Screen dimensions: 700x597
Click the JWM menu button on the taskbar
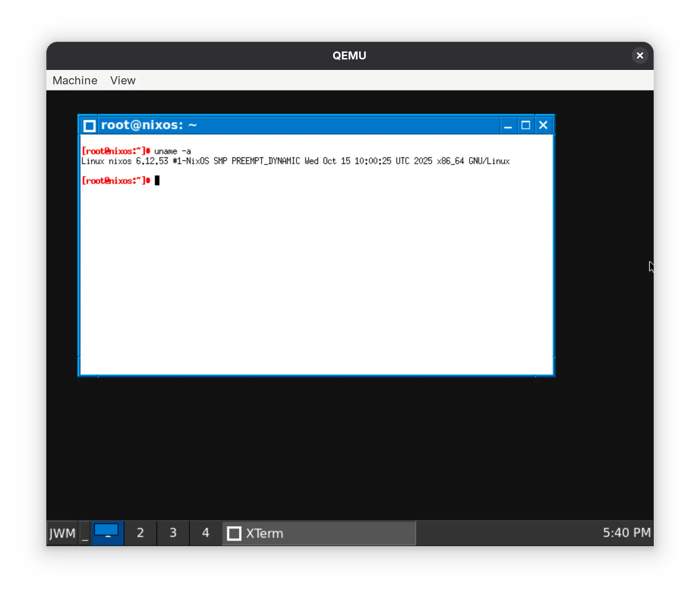pyautogui.click(x=62, y=533)
